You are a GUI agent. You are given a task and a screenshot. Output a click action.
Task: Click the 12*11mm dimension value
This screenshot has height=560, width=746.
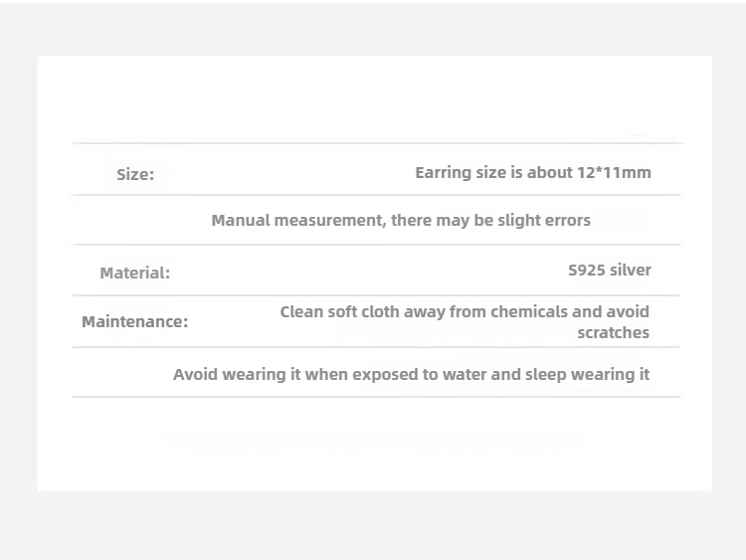click(x=614, y=173)
